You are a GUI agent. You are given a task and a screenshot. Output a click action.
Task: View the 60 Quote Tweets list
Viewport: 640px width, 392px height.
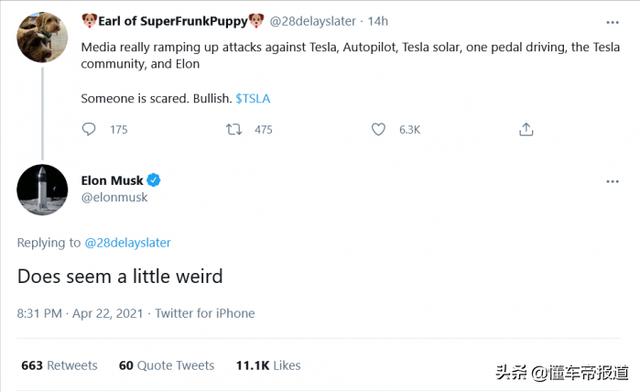pyautogui.click(x=166, y=365)
